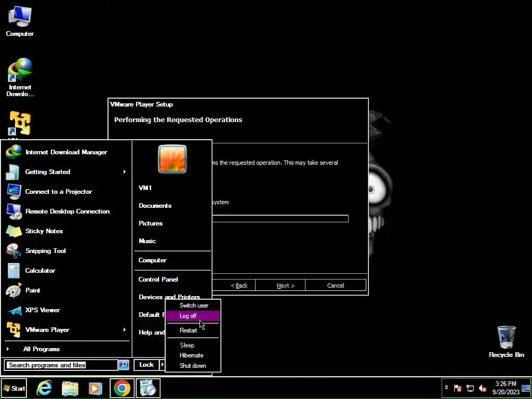This screenshot has width=532, height=399.
Task: Open the Computer desktop icon
Action: (x=20, y=21)
